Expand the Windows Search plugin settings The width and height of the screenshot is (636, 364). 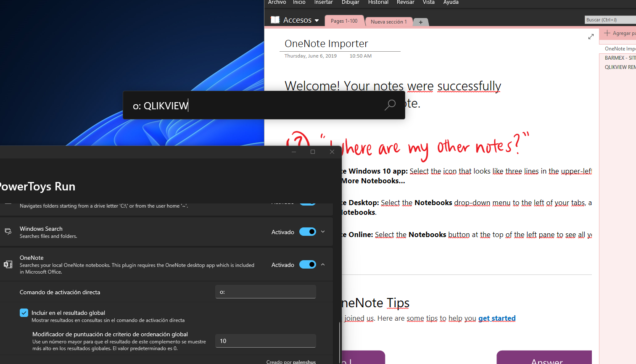[x=323, y=232]
